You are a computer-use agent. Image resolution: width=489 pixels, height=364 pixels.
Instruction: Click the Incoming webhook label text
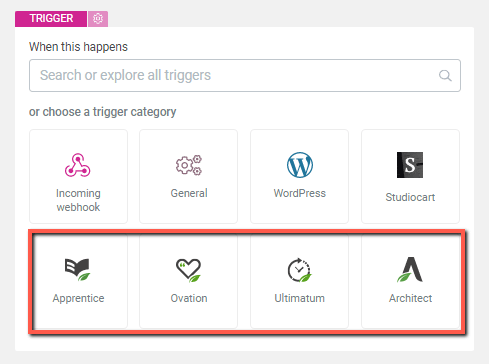click(78, 200)
